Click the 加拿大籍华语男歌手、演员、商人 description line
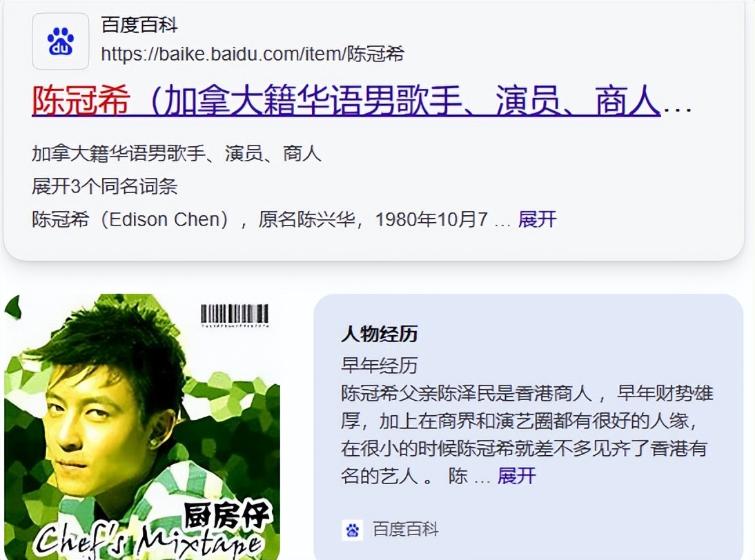The image size is (755, 560). point(176,154)
